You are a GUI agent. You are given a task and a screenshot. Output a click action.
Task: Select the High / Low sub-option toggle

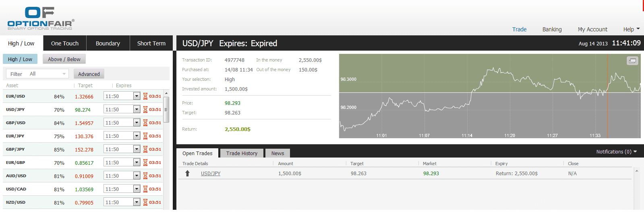click(x=20, y=59)
